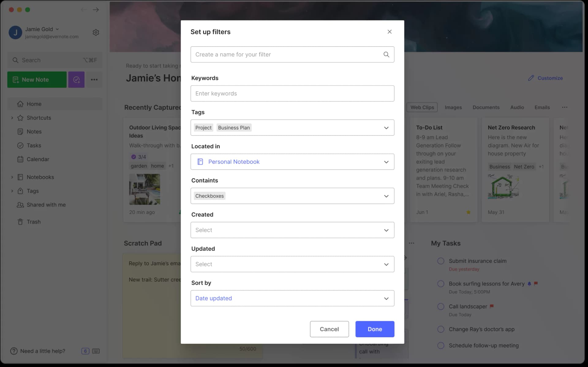Viewport: 588px width, 367px height.
Task: Open Notes from the sidebar
Action: tap(34, 131)
